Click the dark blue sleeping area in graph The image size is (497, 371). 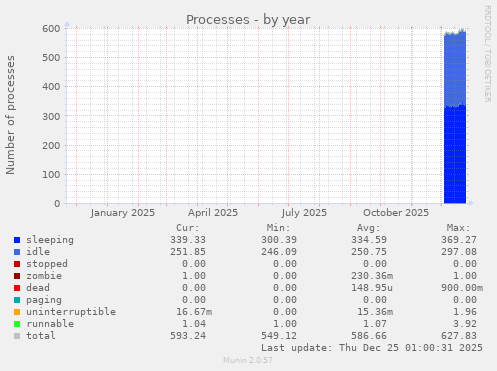[455, 155]
